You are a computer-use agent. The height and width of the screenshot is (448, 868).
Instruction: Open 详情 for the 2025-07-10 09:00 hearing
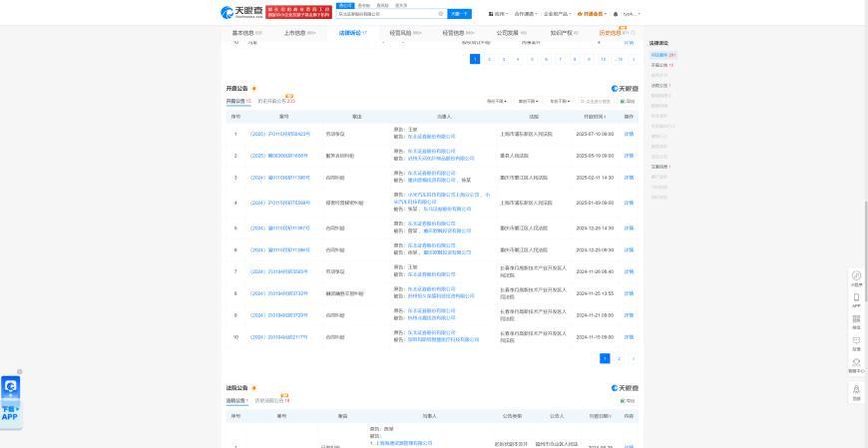(629, 134)
